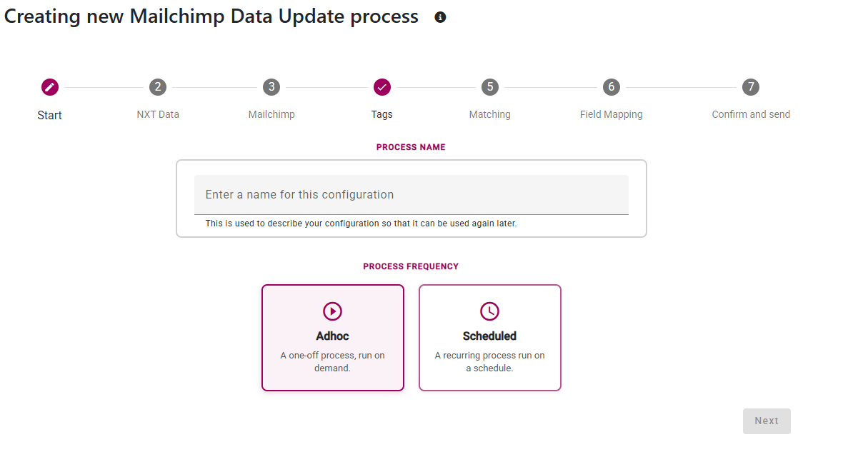868x457 pixels.
Task: Choose the Scheduled recurring process option
Action: point(490,338)
